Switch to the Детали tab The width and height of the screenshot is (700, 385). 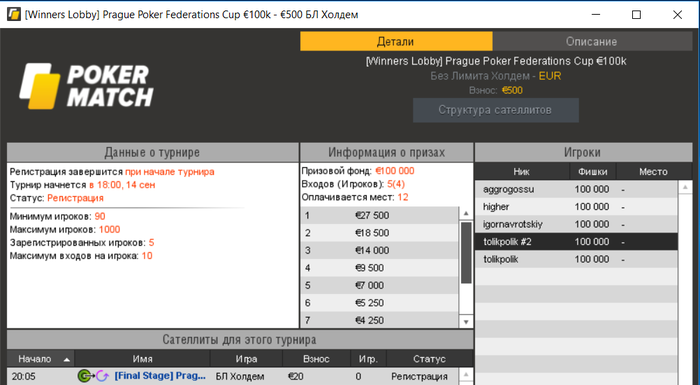point(396,42)
